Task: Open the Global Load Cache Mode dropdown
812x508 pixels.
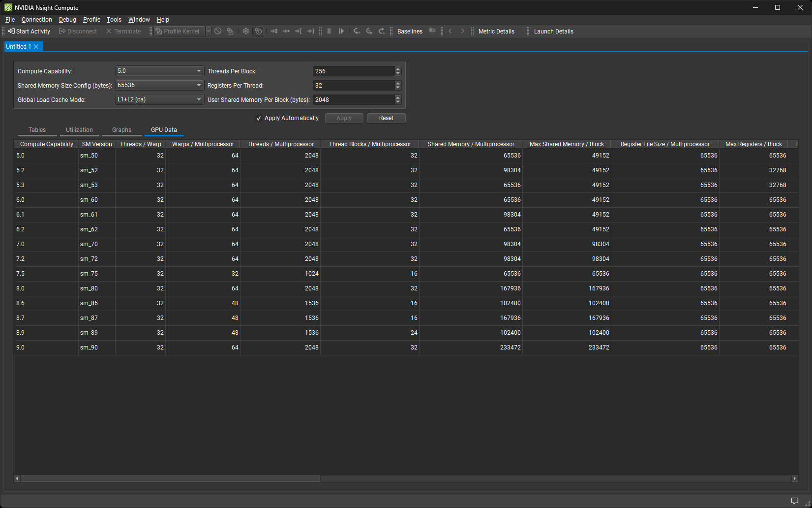Action: pyautogui.click(x=159, y=99)
